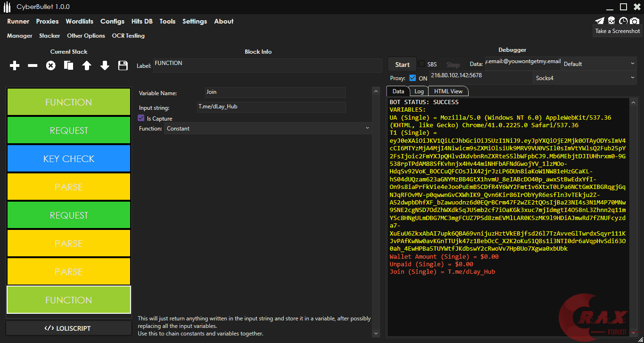Screen dimensions: 644x343
Task: Duplicate the block using the copy icon
Action: pos(69,66)
